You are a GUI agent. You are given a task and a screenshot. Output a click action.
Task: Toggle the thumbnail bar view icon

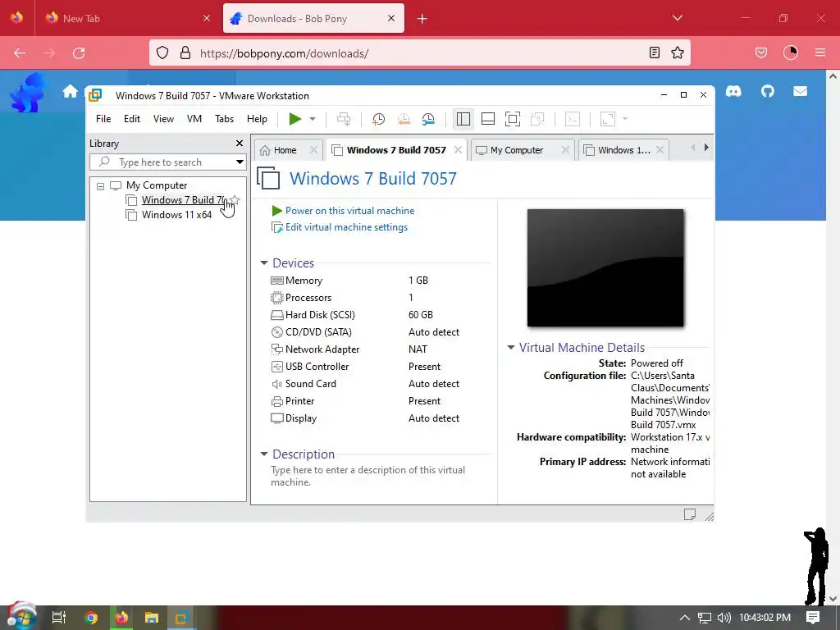488,119
